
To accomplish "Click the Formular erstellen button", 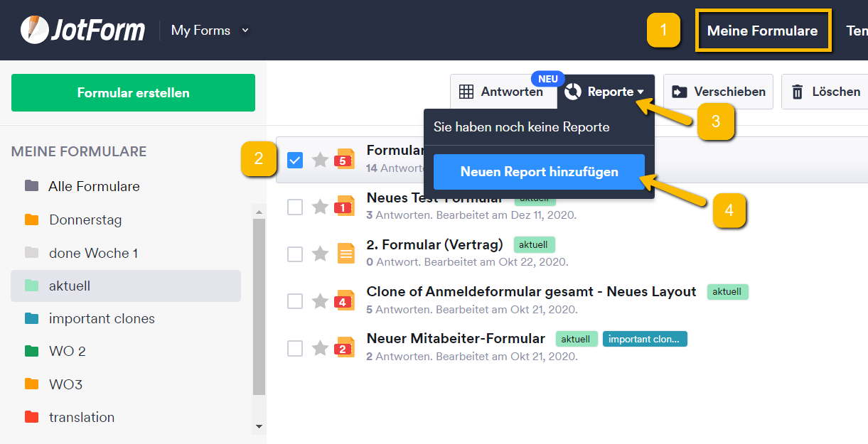I will click(x=133, y=93).
